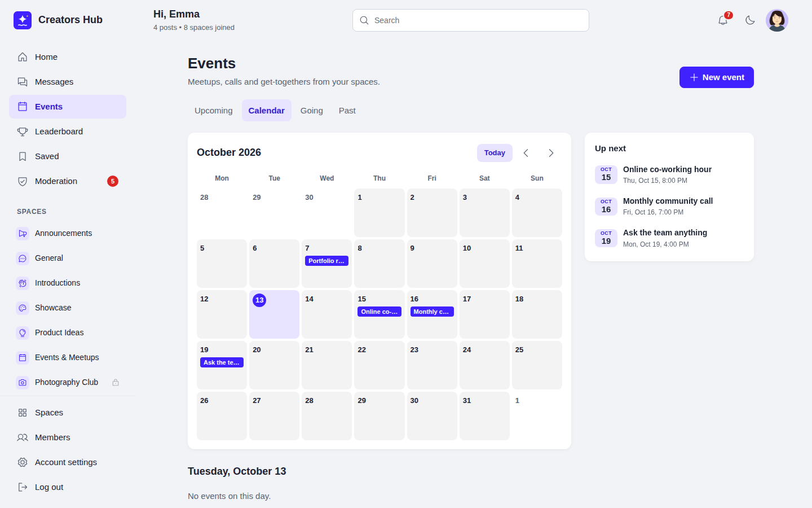This screenshot has width=812, height=508.
Task: Select October 31 in calendar
Action: pyautogui.click(x=484, y=416)
